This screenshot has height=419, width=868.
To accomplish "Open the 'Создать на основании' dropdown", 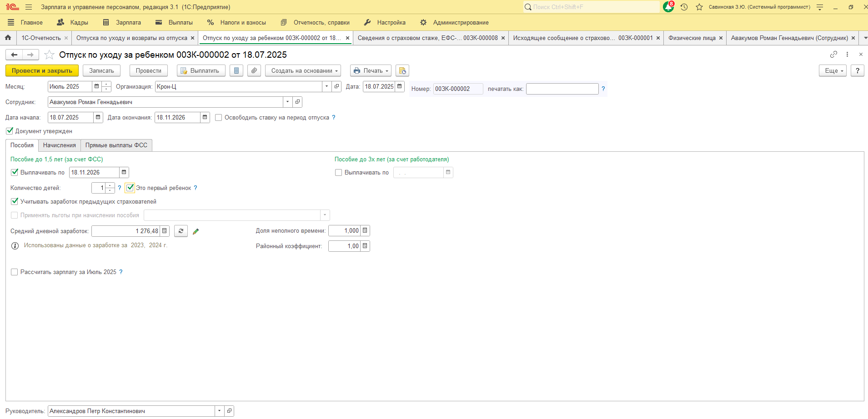I will coord(303,71).
